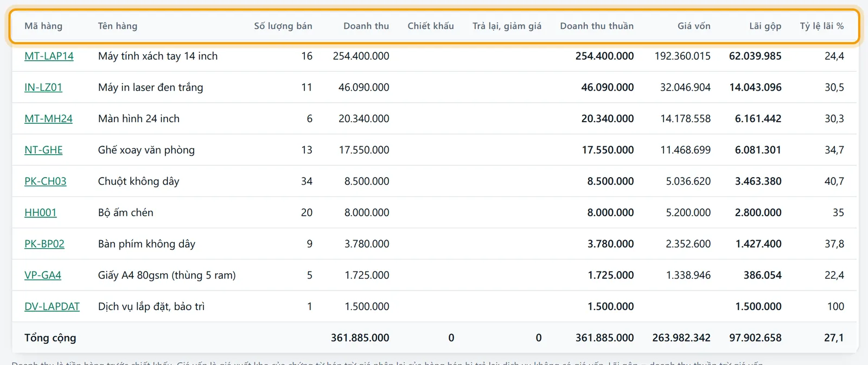The image size is (868, 365).
Task: Open item code IN-LZ01
Action: point(43,87)
